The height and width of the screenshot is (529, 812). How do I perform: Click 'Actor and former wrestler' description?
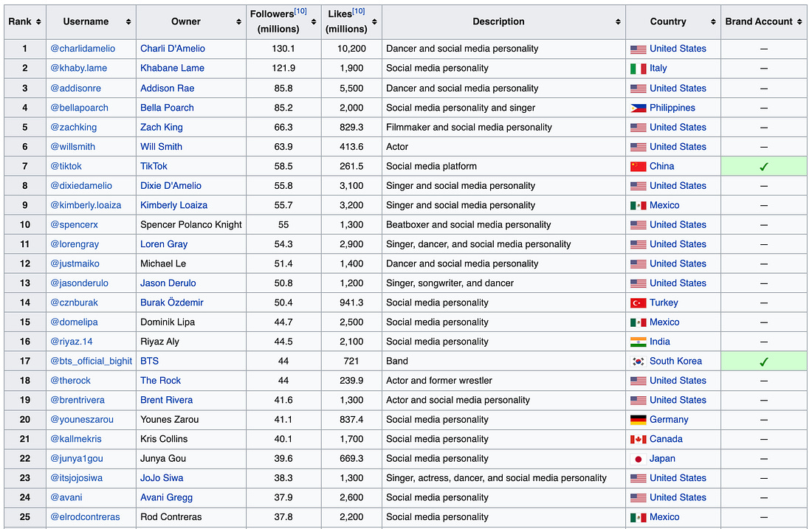pyautogui.click(x=439, y=381)
